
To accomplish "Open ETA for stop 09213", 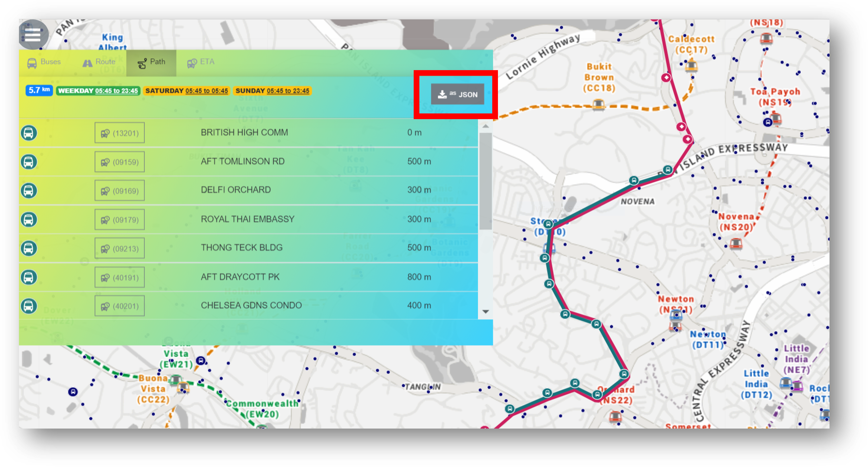I will pos(120,249).
